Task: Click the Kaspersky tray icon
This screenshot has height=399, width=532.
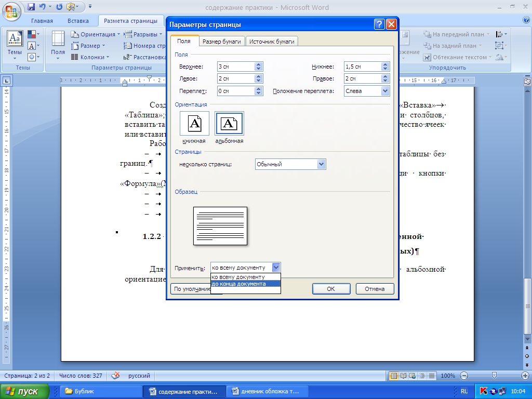Action: point(484,391)
